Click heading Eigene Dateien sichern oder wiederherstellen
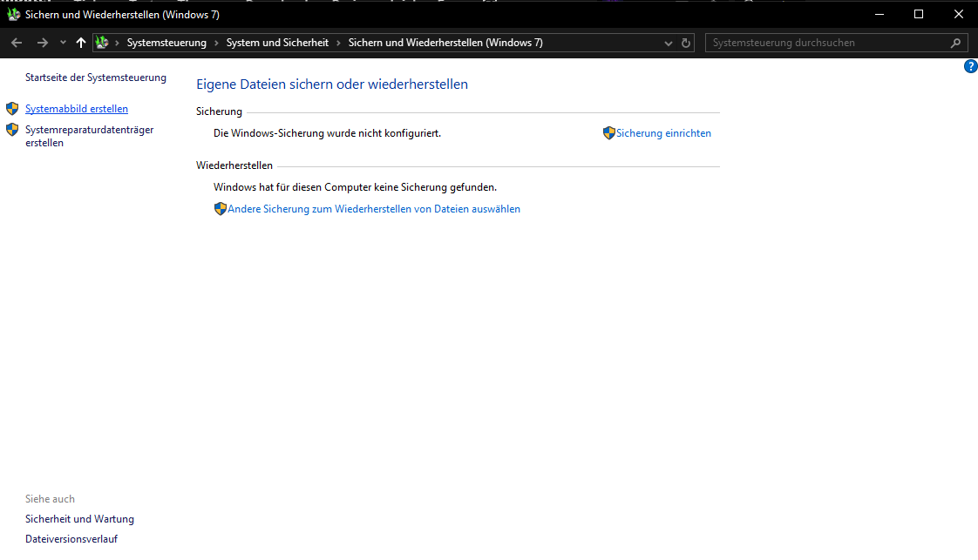Viewport: 978px width, 560px height. pos(332,84)
